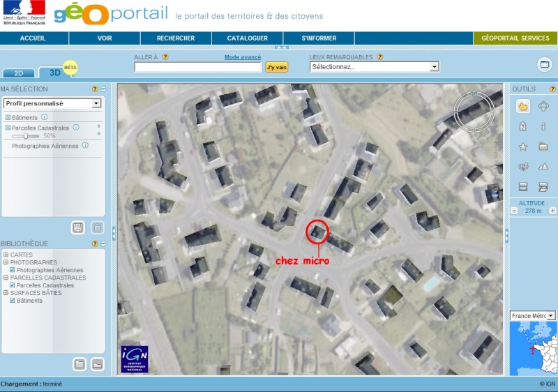Click the star favorites tool

coord(522,146)
